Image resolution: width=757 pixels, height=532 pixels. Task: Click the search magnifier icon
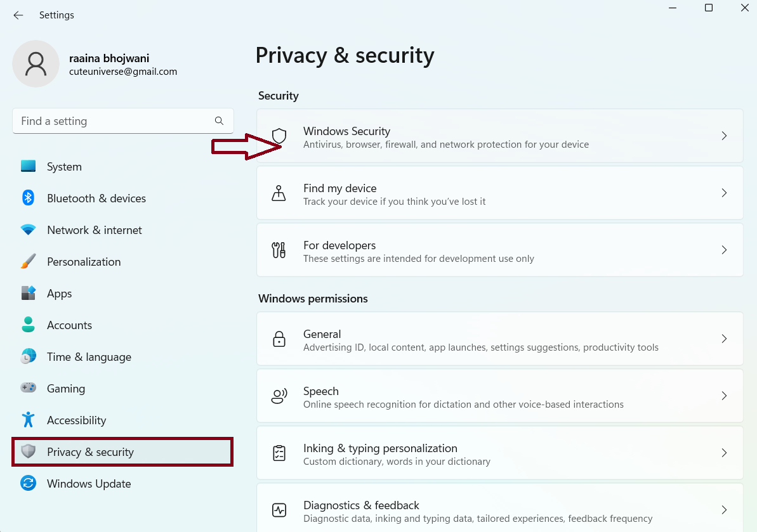click(x=219, y=120)
